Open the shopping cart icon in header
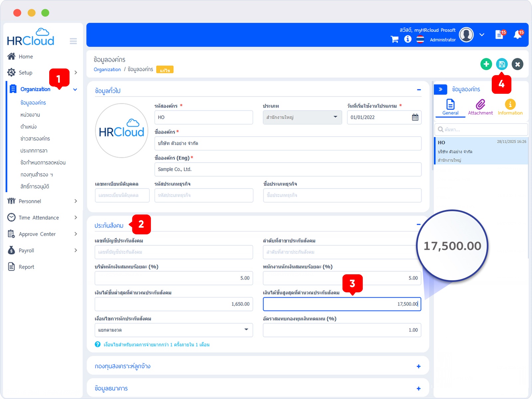Image resolution: width=532 pixels, height=399 pixels. click(395, 40)
